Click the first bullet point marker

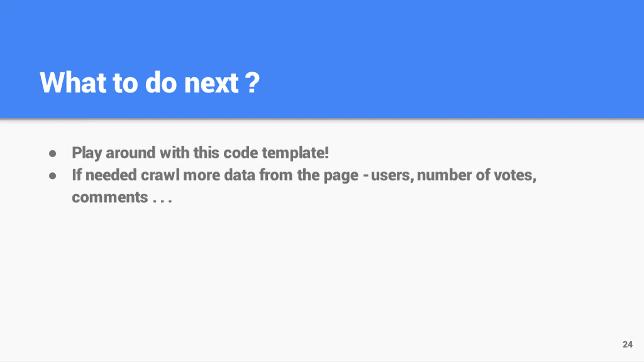[53, 153]
